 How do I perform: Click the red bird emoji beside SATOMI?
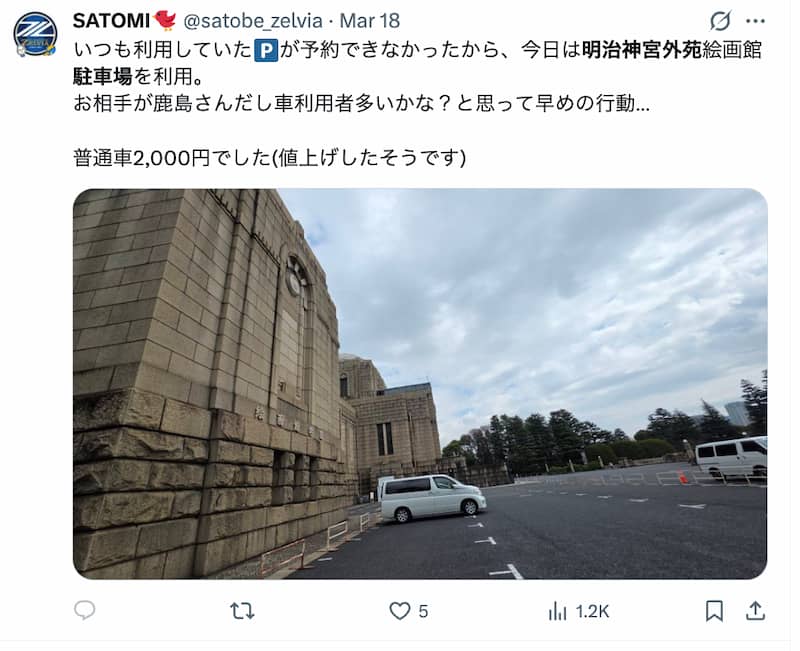coord(165,20)
